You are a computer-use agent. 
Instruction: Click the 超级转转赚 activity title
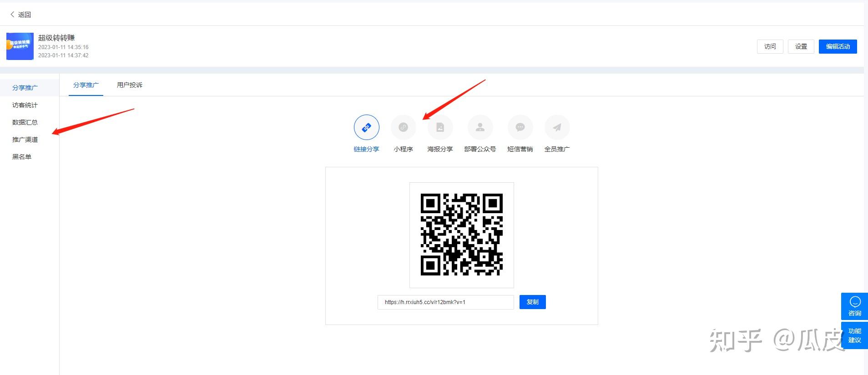(x=56, y=38)
